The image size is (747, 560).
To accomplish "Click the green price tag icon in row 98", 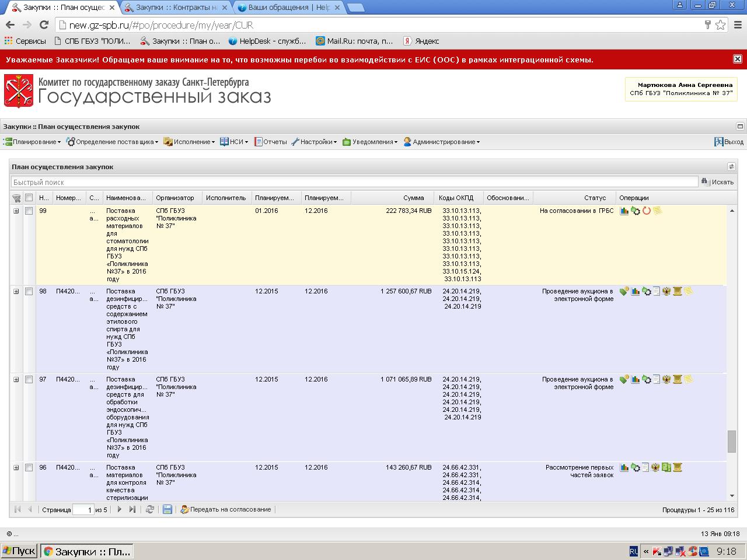I will click(624, 291).
